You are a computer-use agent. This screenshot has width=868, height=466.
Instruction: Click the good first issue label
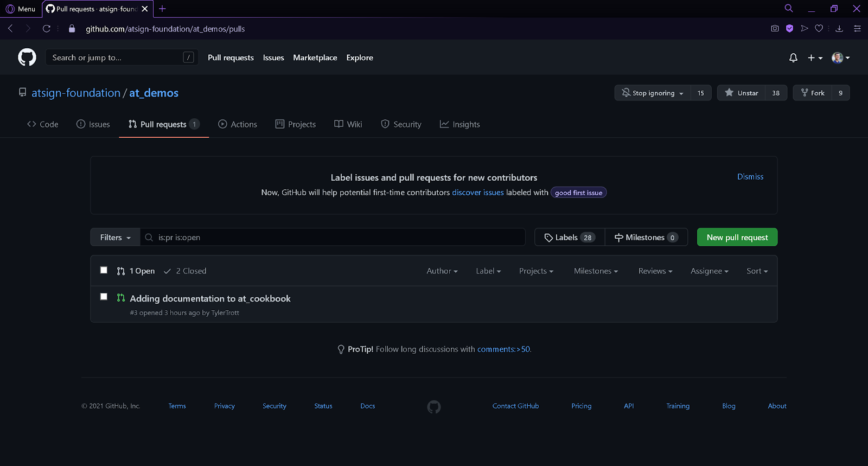[578, 193]
